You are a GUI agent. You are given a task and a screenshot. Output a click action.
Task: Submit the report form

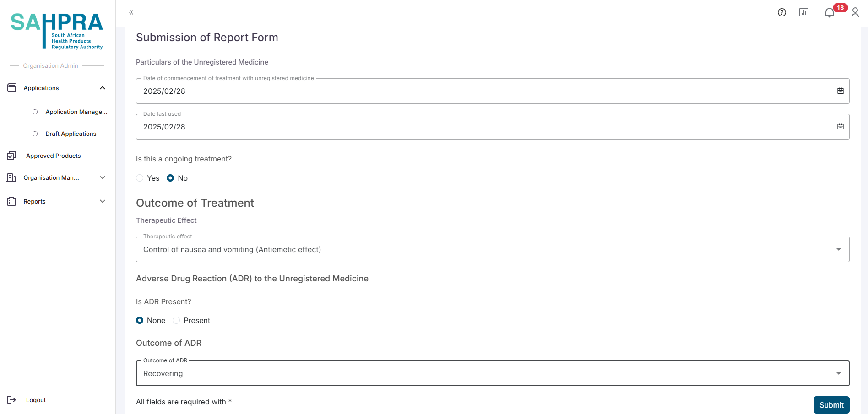[x=831, y=405]
